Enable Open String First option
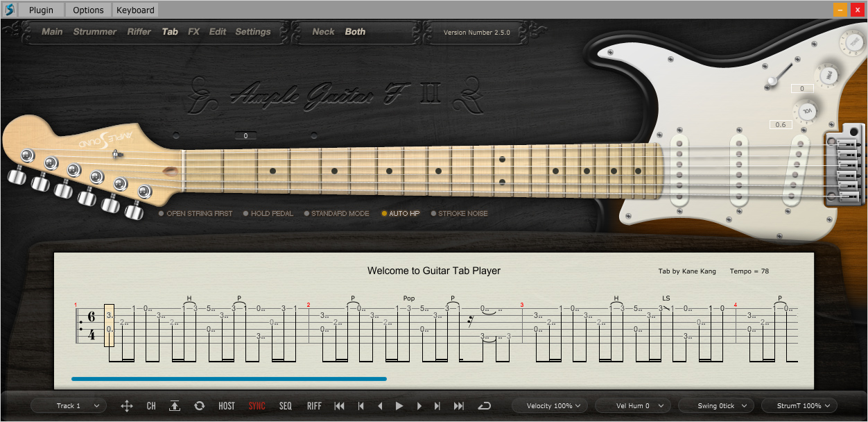This screenshot has width=868, height=422. click(x=196, y=214)
